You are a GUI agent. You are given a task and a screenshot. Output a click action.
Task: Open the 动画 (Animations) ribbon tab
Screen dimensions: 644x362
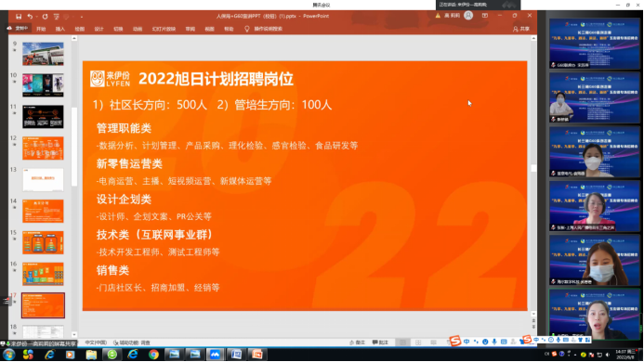pyautogui.click(x=138, y=29)
